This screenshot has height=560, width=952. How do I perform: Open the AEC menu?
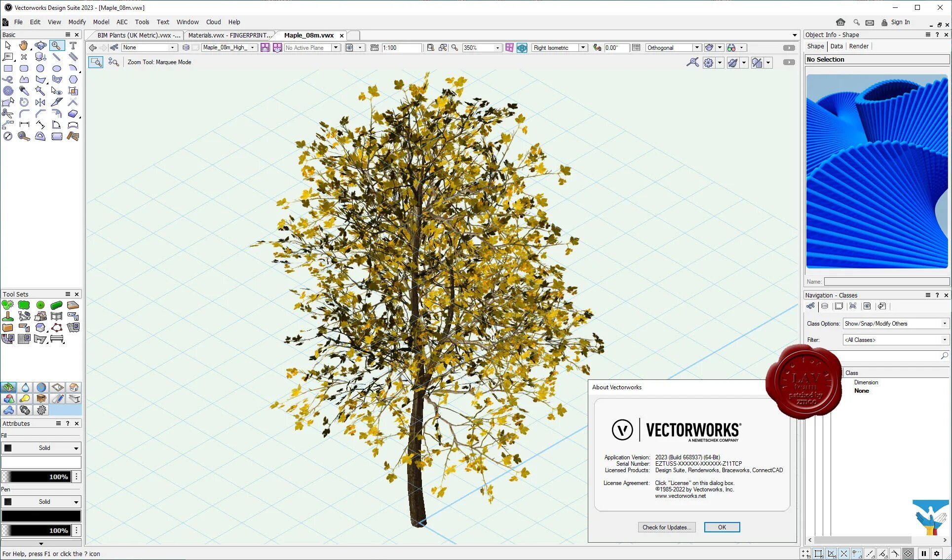point(122,22)
